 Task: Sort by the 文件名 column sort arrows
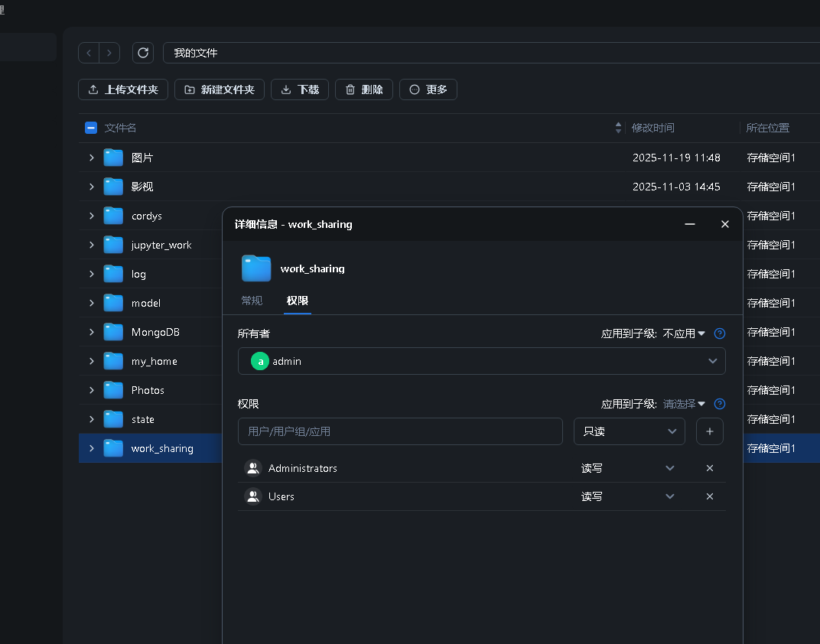coord(618,128)
